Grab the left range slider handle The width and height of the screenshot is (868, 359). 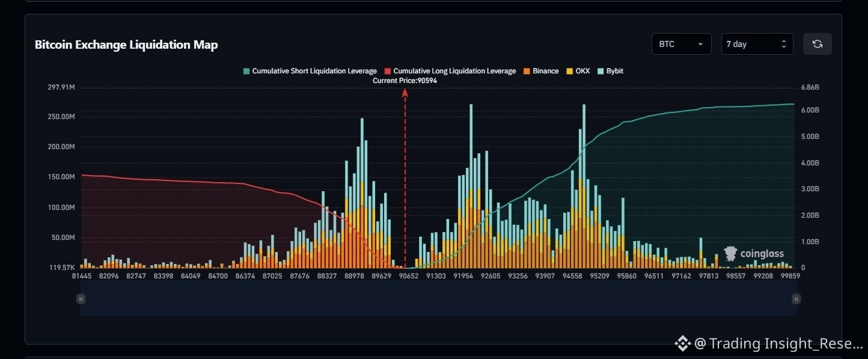click(x=81, y=299)
